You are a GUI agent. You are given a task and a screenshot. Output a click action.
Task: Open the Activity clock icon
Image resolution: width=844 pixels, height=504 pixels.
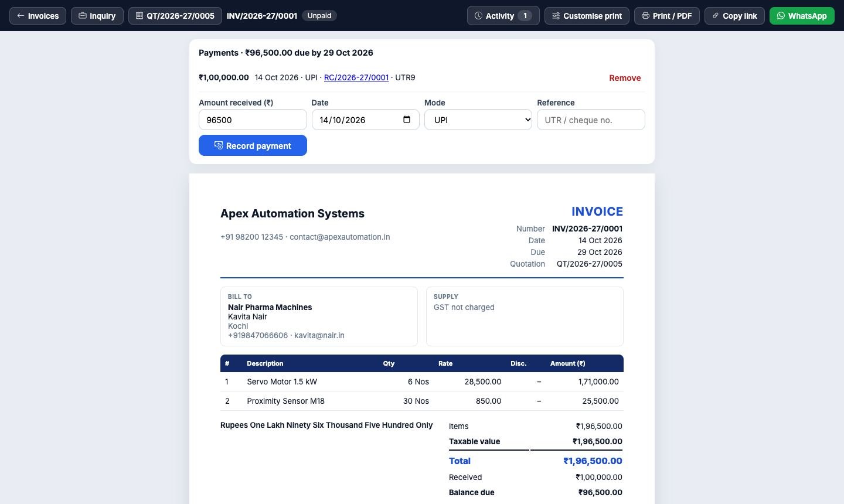pyautogui.click(x=478, y=16)
